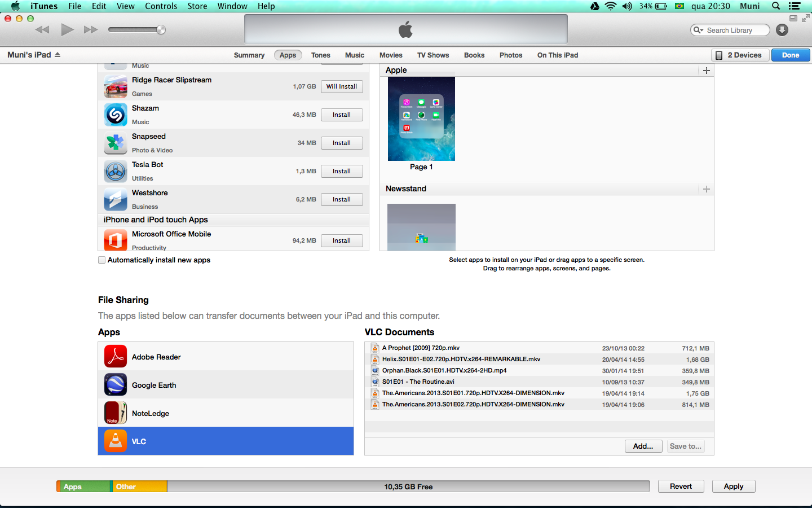Click Install button for Shazam

(342, 115)
